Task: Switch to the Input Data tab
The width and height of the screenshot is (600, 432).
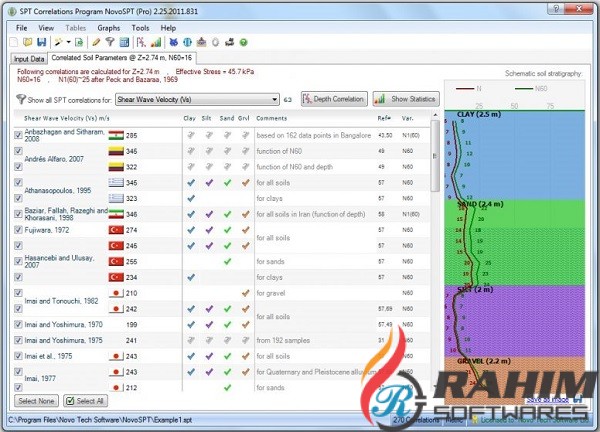Action: click(x=29, y=59)
